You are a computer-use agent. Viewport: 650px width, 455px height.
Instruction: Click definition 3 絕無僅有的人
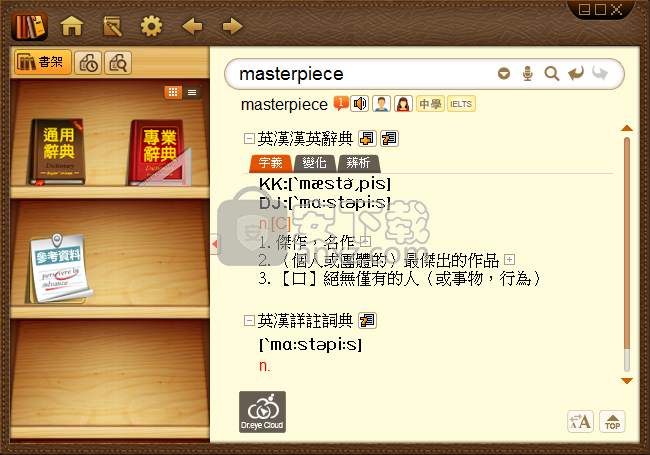(400, 278)
